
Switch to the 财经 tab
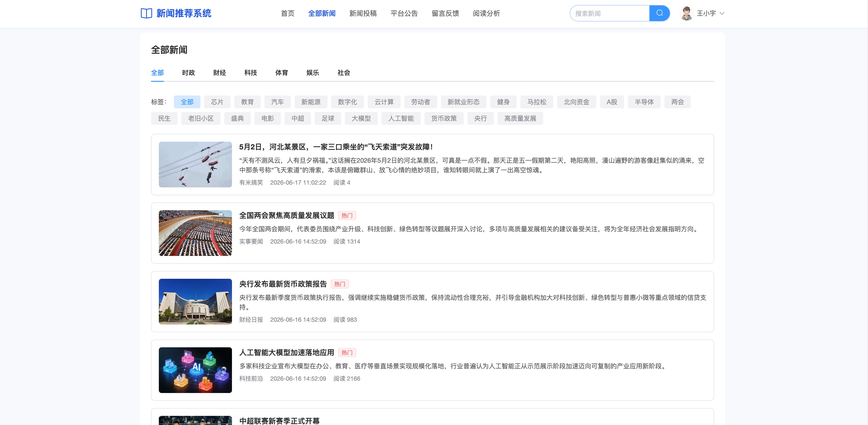tap(219, 72)
